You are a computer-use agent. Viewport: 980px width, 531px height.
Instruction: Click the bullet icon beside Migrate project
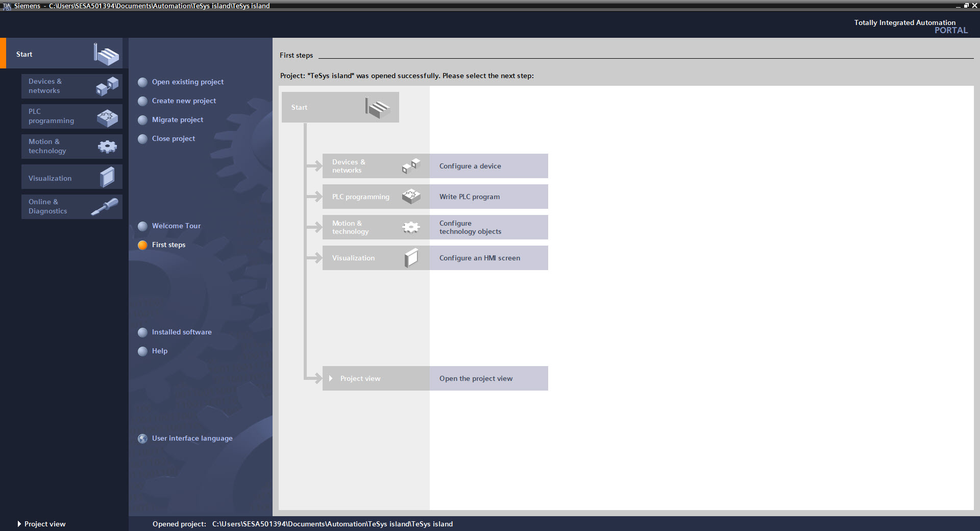point(143,120)
